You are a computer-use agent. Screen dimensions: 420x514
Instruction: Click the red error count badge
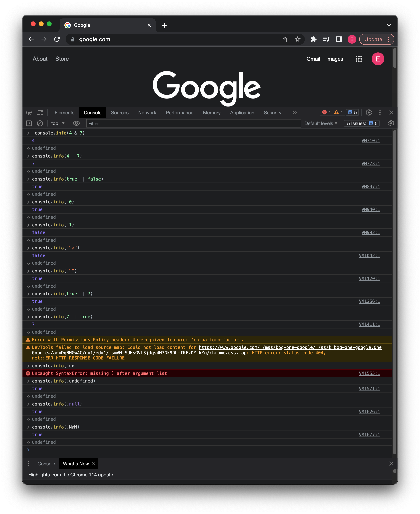coord(326,112)
